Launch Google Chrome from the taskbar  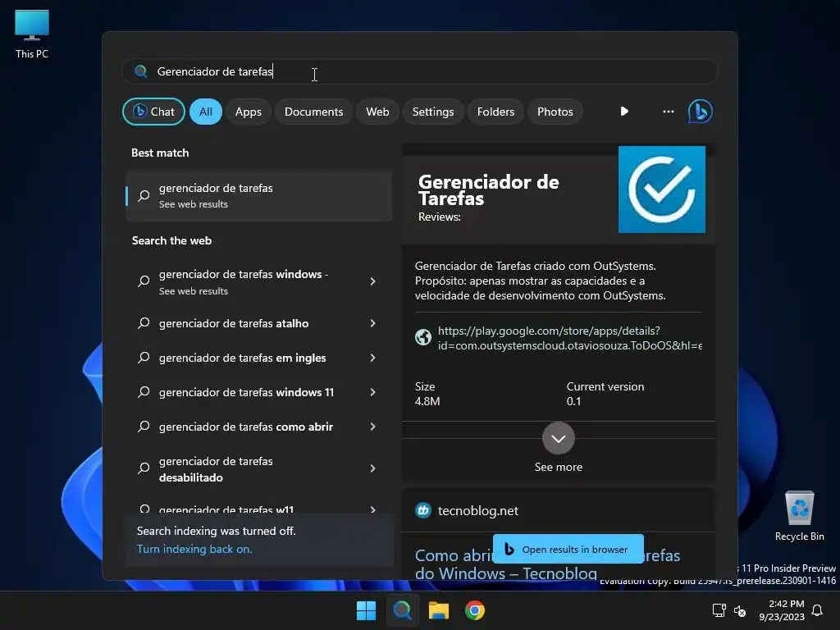point(475,610)
